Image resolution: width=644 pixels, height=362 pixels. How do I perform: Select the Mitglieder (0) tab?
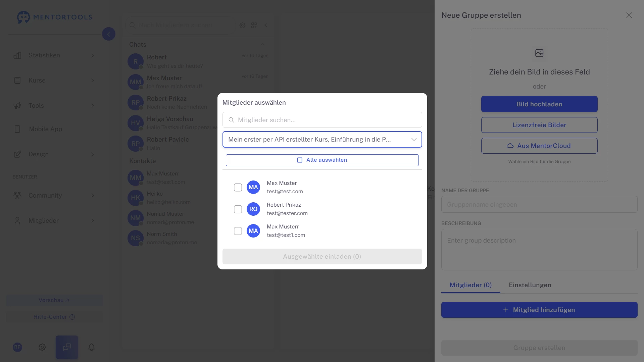tap(470, 285)
